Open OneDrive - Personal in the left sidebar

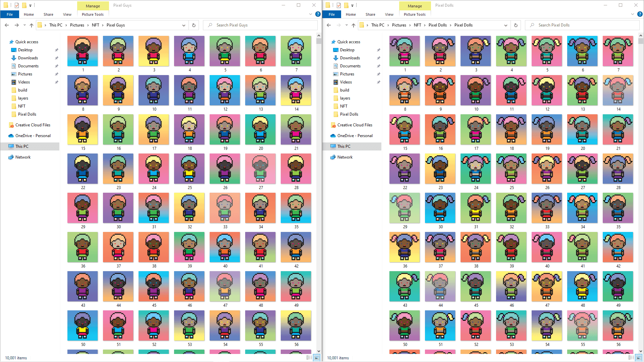coord(33,135)
